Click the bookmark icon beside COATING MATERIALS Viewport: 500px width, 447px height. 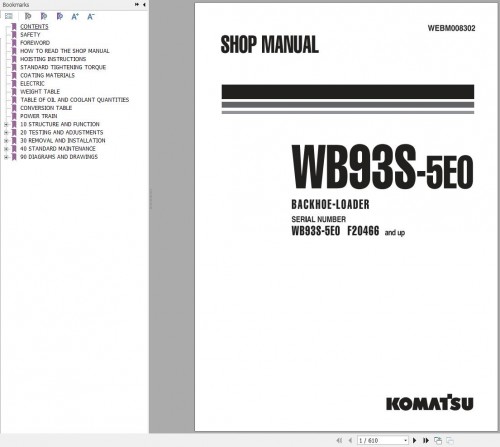pos(14,75)
